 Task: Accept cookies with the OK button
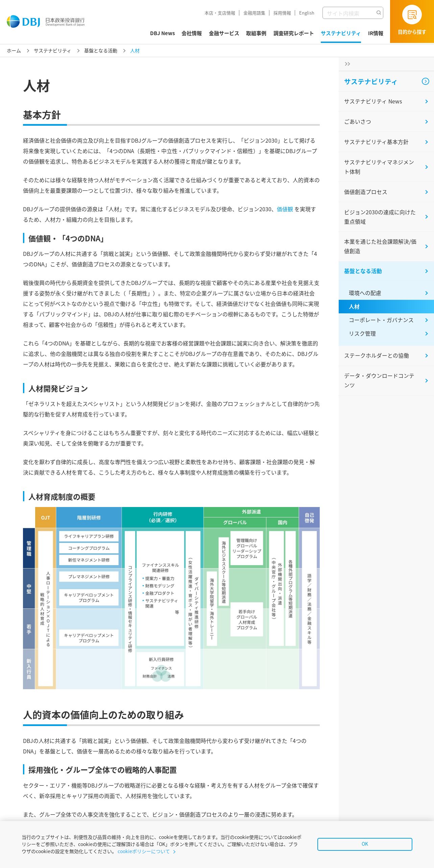(x=365, y=844)
